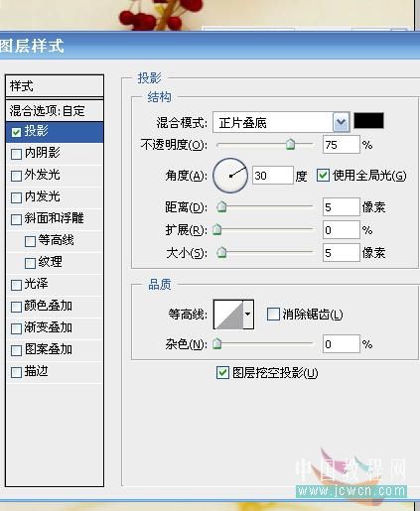
Task: Click the 距离 distance value field
Action: tap(341, 207)
